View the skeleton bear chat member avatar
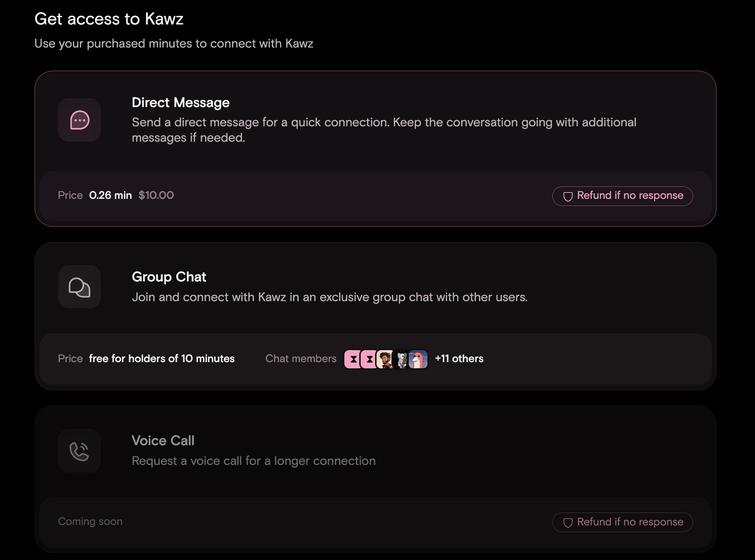Image resolution: width=755 pixels, height=560 pixels. pos(402,359)
